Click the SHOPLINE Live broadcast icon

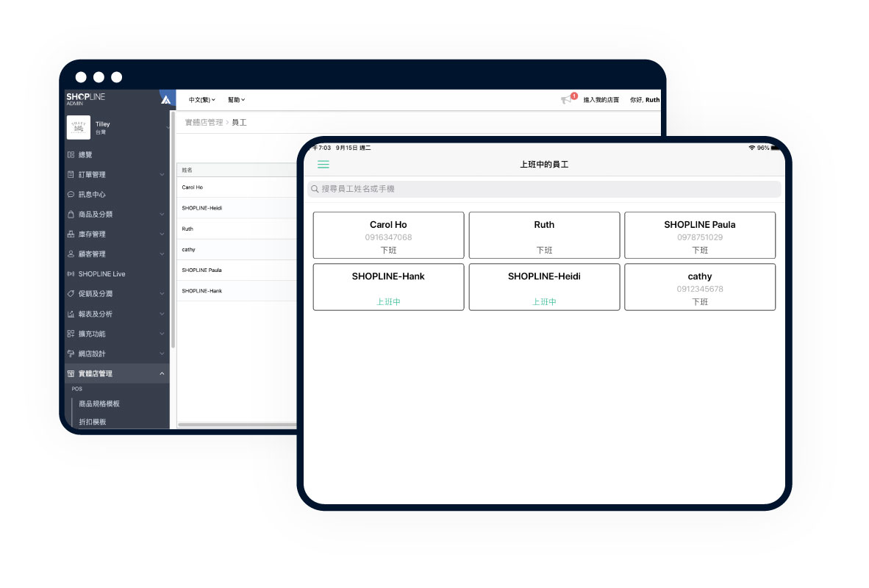coord(71,273)
